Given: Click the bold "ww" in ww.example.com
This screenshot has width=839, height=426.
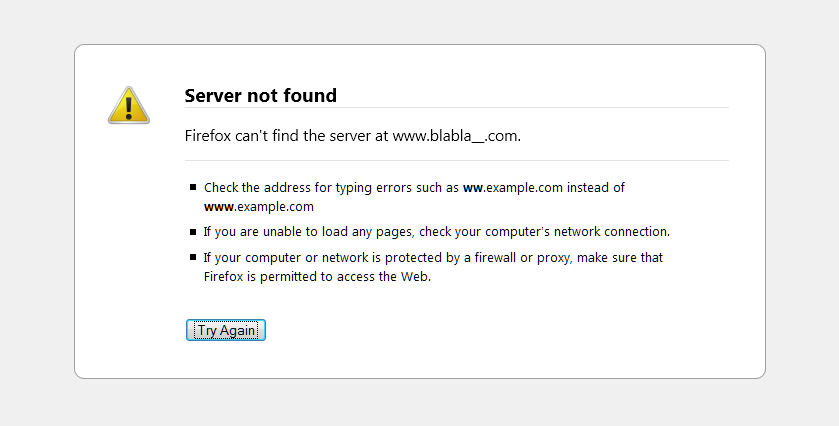Looking at the screenshot, I should pos(473,187).
